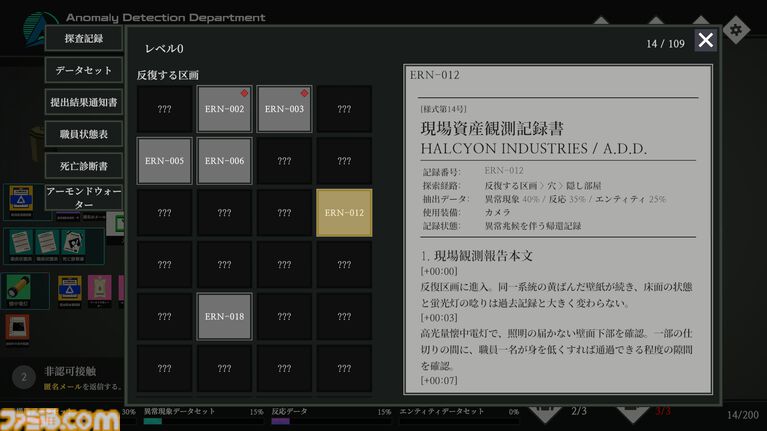Open the アーモンドウォーター menu
The image size is (767, 431).
coord(84,198)
